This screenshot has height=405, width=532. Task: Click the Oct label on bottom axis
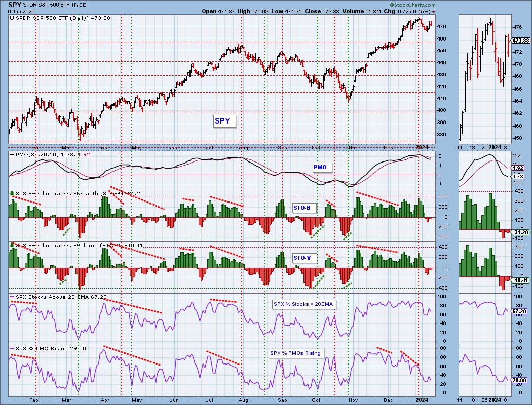point(316,400)
